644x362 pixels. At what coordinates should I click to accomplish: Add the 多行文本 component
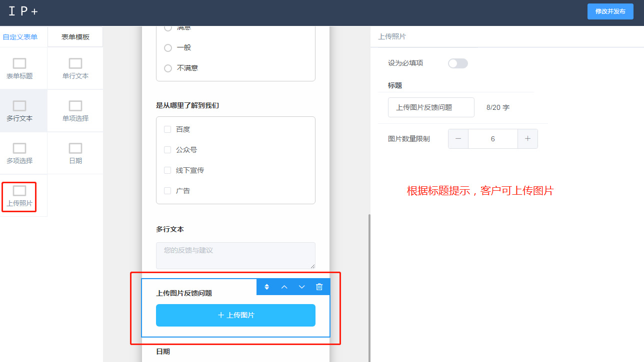click(x=19, y=111)
